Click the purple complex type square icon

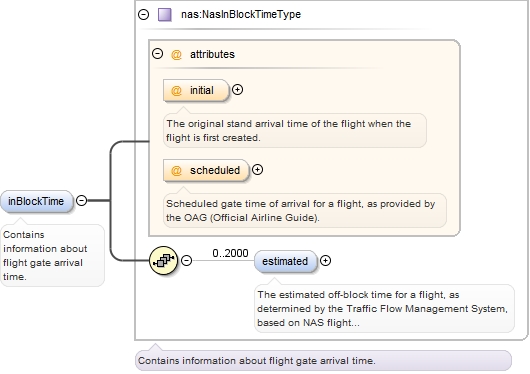tap(165, 15)
